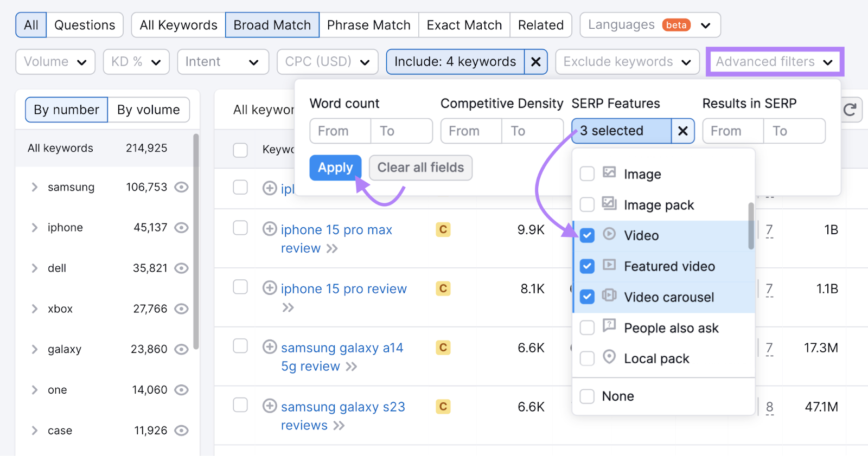Enable the 'People also ask' checkbox
The height and width of the screenshot is (456, 868).
[587, 327]
